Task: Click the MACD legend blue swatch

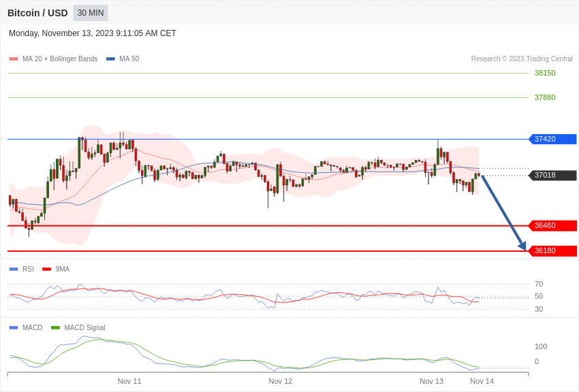Action: tap(14, 328)
